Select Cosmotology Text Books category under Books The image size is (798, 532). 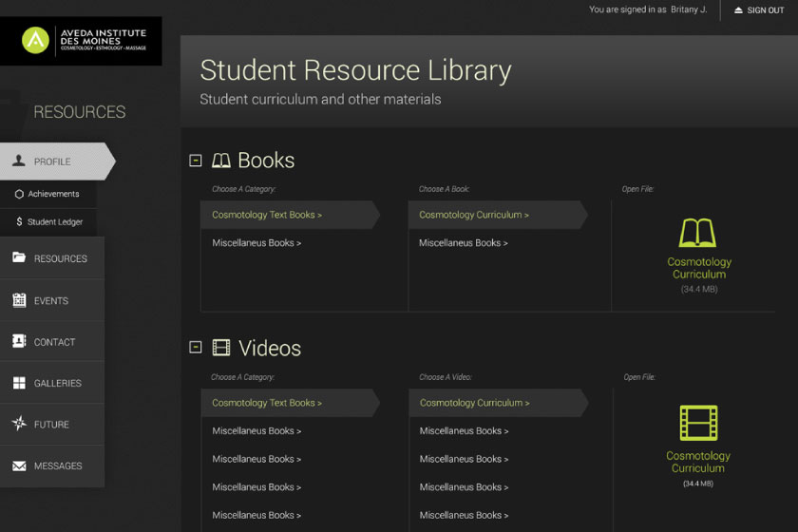point(290,215)
